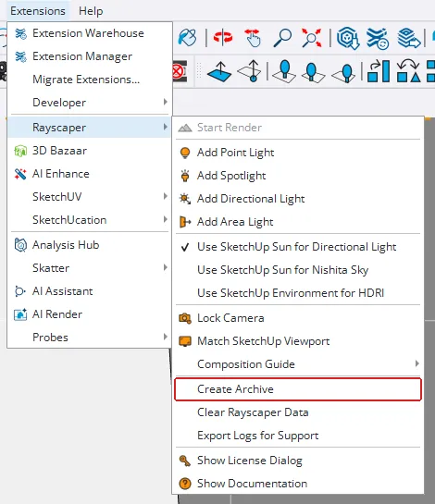Click the first blue tree-on-plane icon
Screen dimensions: 435x504
coord(284,71)
